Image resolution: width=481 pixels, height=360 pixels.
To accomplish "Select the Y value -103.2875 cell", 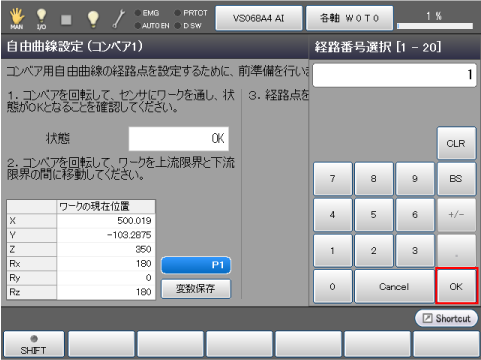I will point(106,235).
